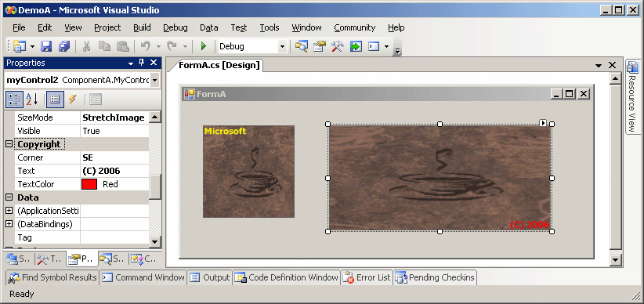The width and height of the screenshot is (644, 304).
Task: Show Events with the lightning bolt icon
Action: [x=73, y=99]
